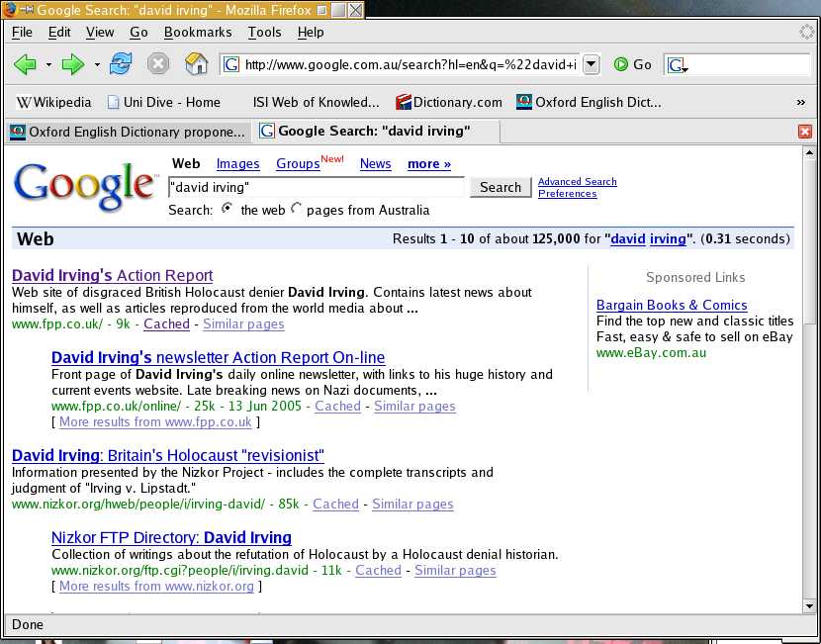Show more bookmarks via the chevron
The height and width of the screenshot is (644, 821).
(800, 102)
